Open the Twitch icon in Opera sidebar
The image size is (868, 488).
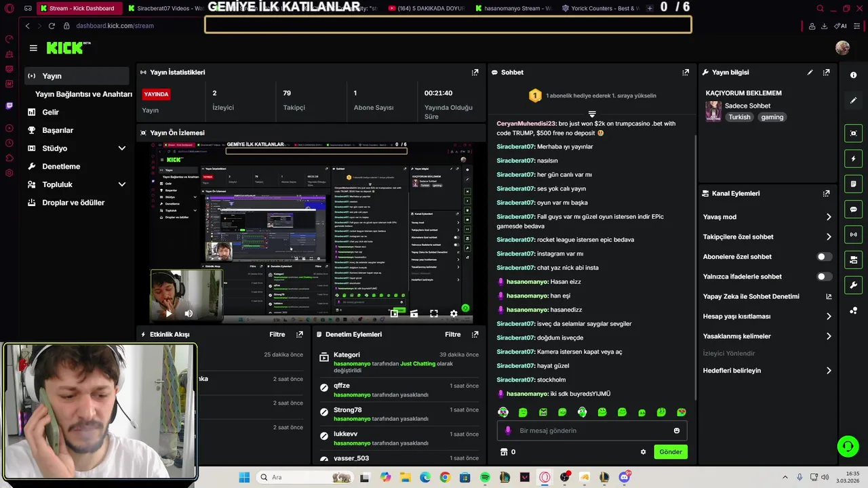pos(9,106)
